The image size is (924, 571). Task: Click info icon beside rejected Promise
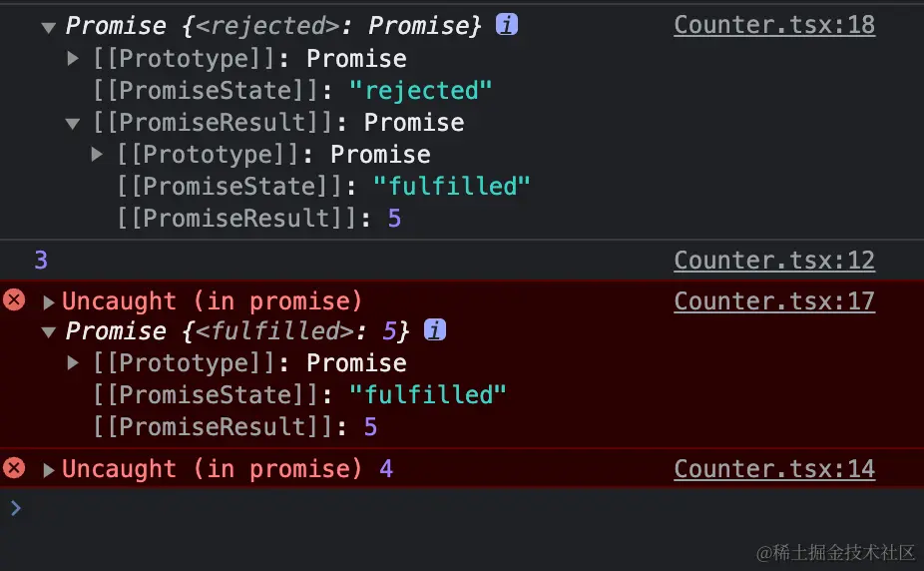[507, 25]
